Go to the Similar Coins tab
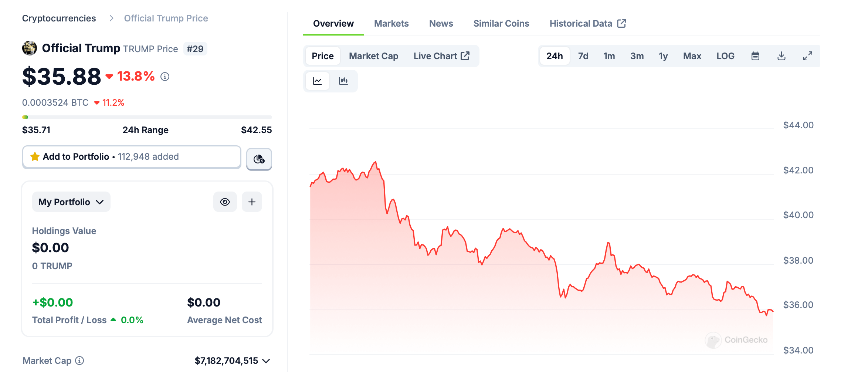This screenshot has height=372, width=868. (501, 23)
